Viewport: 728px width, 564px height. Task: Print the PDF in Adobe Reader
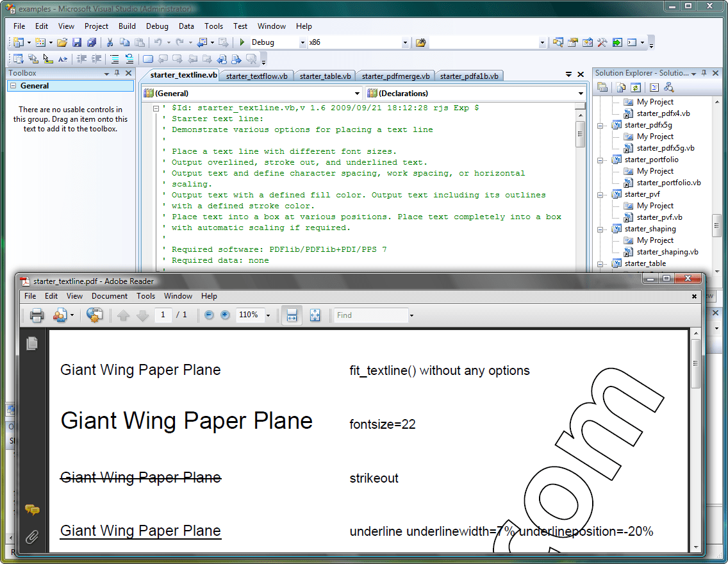pyautogui.click(x=37, y=315)
